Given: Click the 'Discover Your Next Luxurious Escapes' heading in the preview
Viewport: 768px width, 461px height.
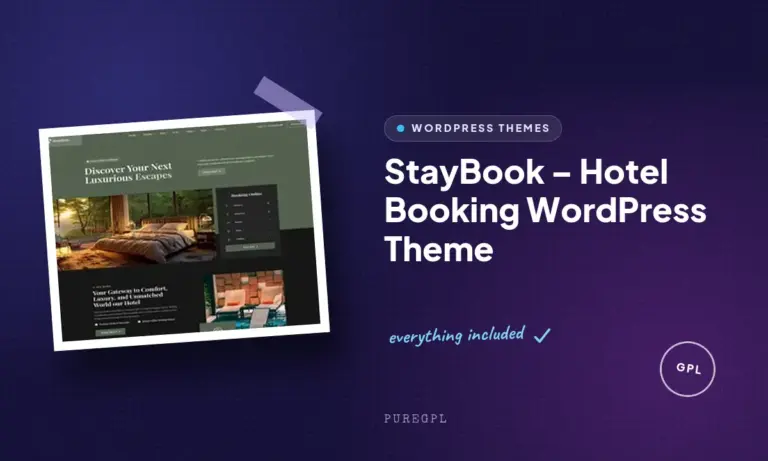Looking at the screenshot, I should [128, 173].
